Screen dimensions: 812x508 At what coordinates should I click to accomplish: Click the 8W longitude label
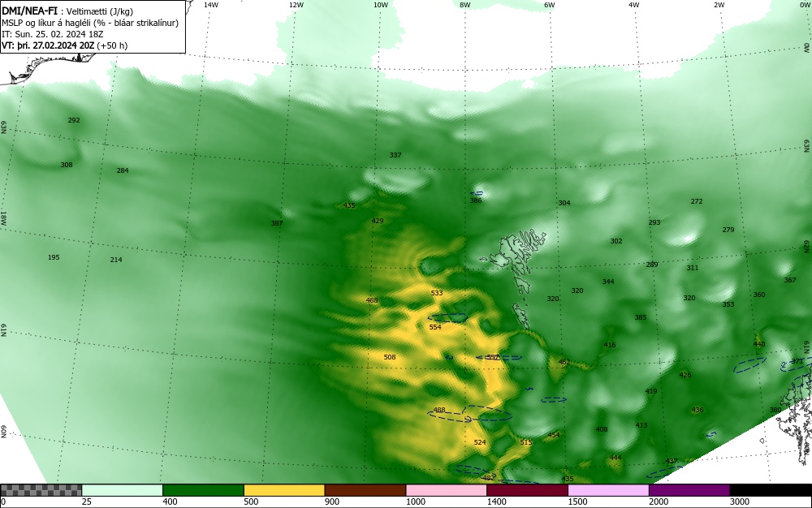pos(465,5)
